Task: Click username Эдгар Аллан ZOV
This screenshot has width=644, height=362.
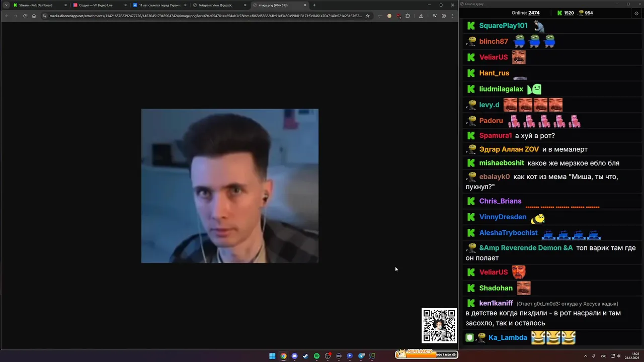Action: tap(509, 149)
